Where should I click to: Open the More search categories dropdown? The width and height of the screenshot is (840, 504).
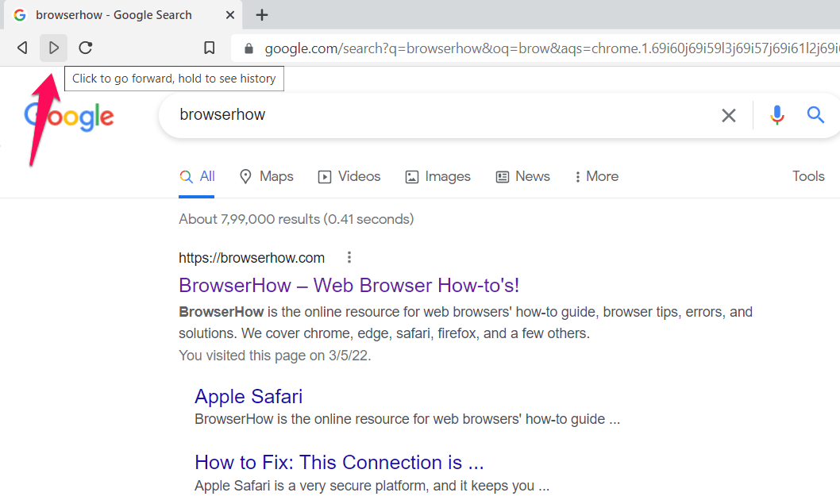click(595, 176)
